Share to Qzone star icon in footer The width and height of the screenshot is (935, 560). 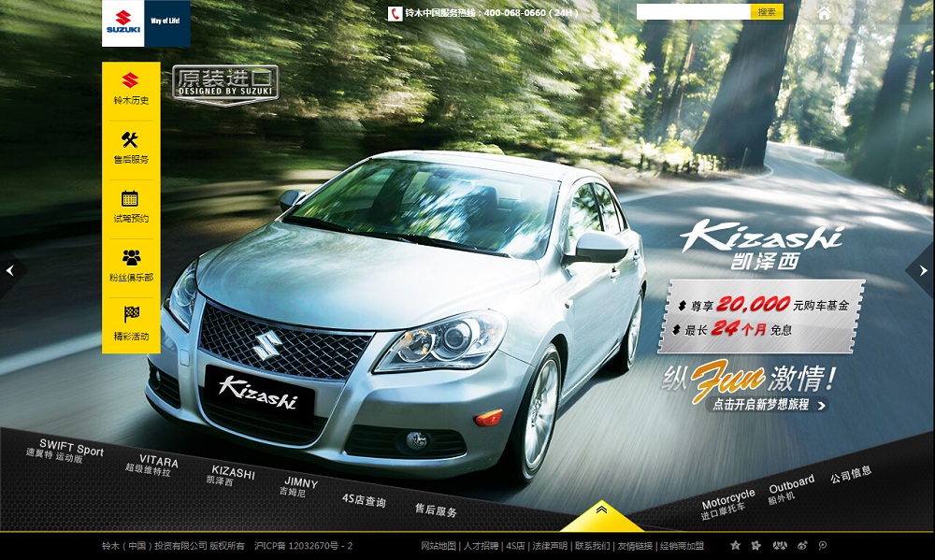coord(735,545)
